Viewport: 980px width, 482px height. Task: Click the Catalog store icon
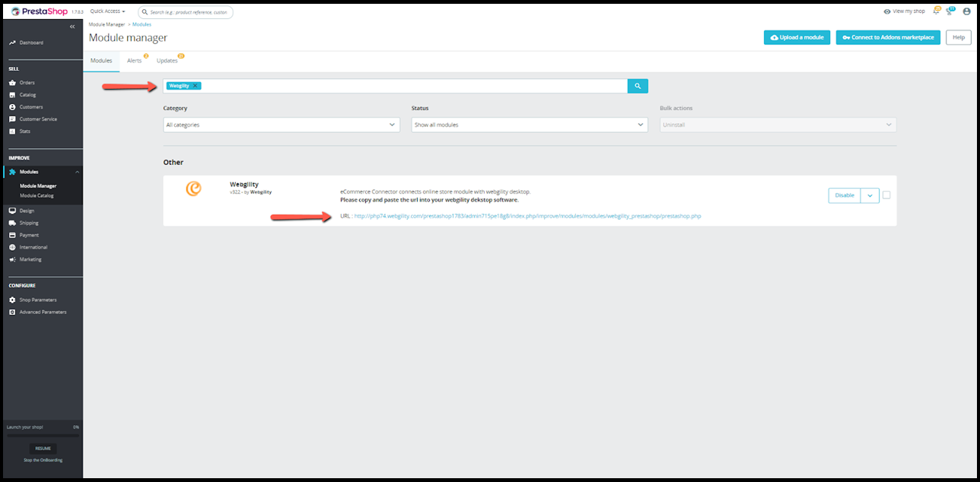(12, 94)
